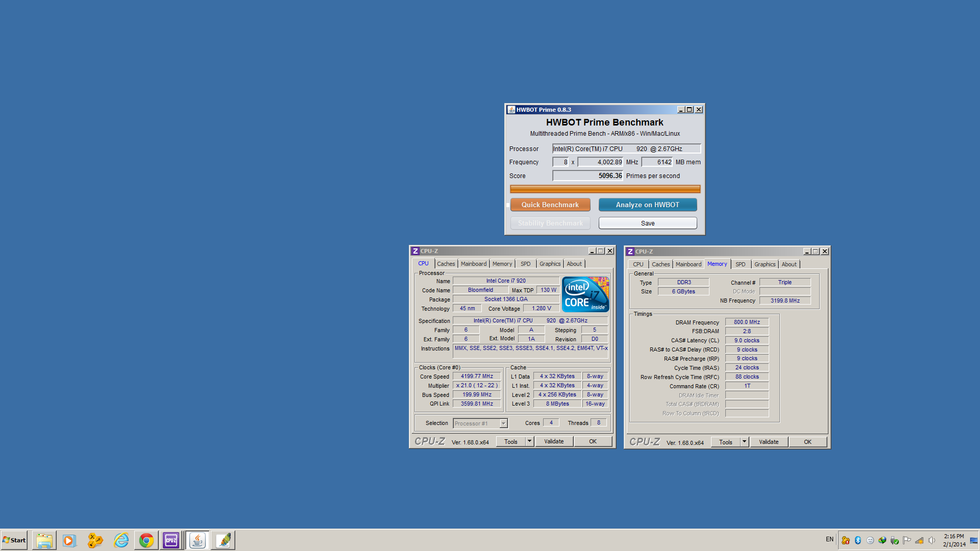The image size is (980, 551).
Task: Click OK in left CPU-Z window
Action: pos(593,441)
